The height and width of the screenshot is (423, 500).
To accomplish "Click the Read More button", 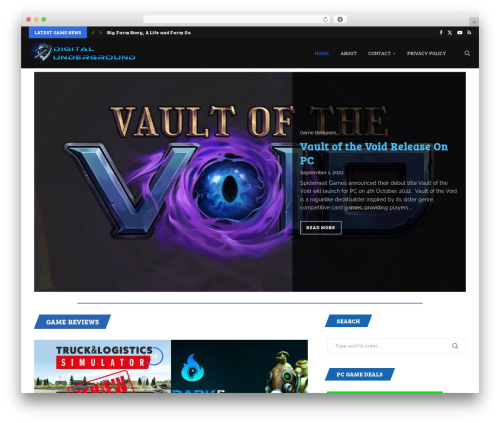I will pos(321,228).
